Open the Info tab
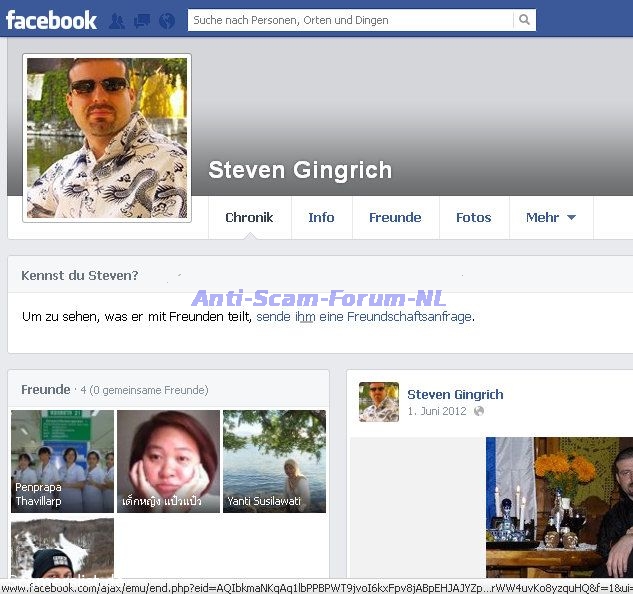The width and height of the screenshot is (633, 594). (x=321, y=217)
